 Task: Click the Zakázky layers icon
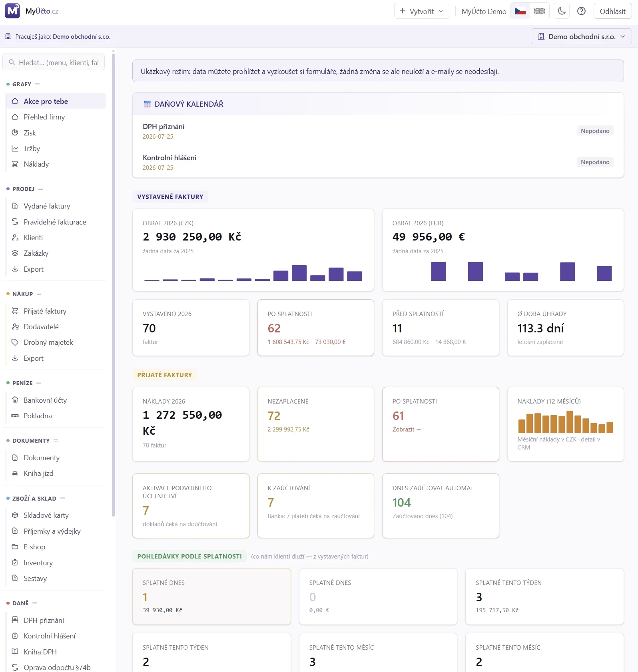(x=15, y=253)
